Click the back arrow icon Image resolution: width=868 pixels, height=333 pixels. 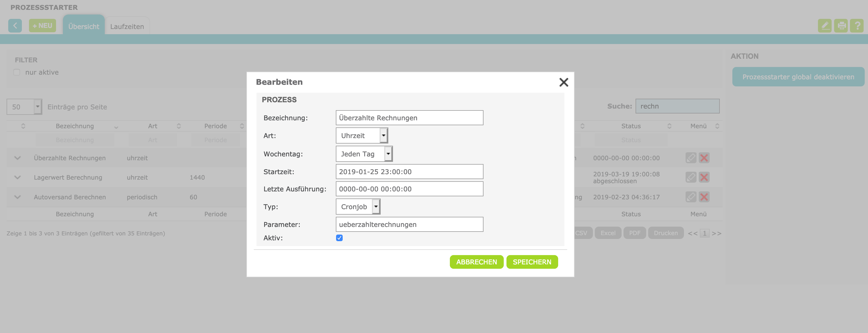point(15,26)
